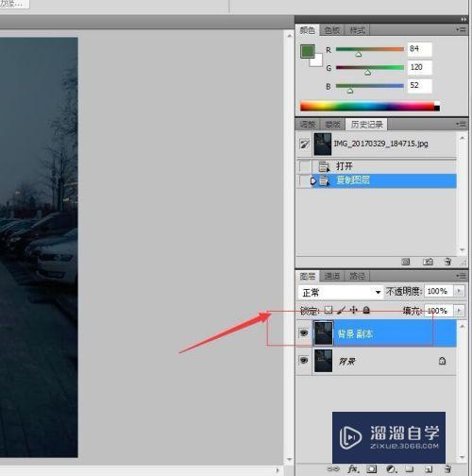The image size is (472, 476).
Task: Click History panel scrollbar up arrow
Action: click(x=463, y=138)
